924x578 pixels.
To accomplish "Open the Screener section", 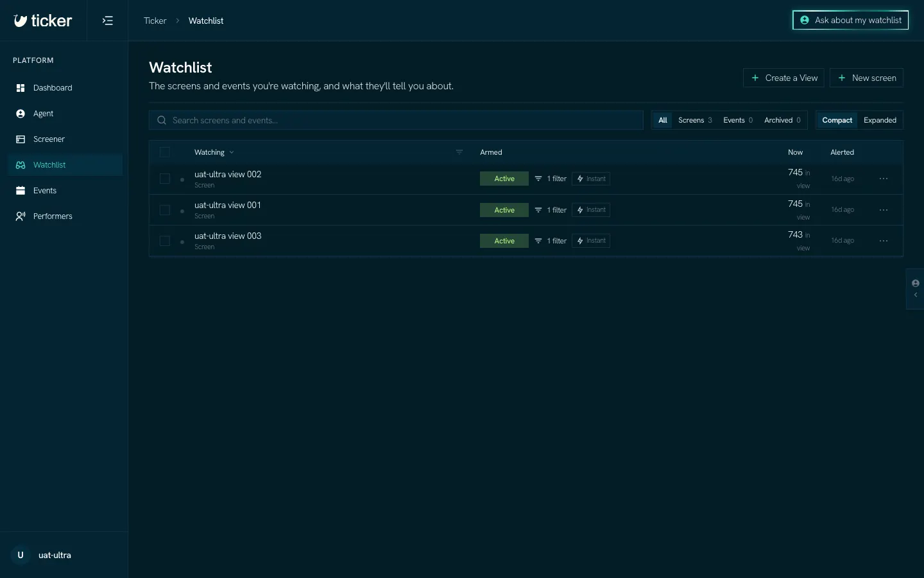I will click(65, 139).
